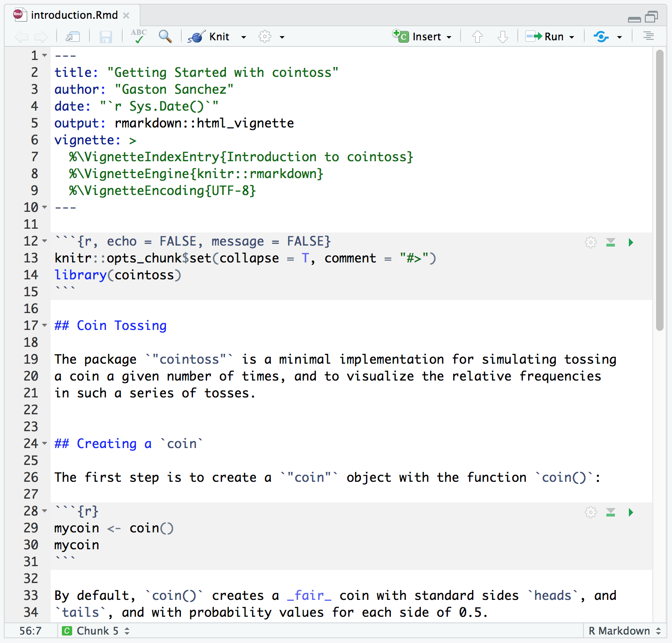The height and width of the screenshot is (643, 672).
Task: Fold the YAML header at line 1
Action: click(45, 55)
